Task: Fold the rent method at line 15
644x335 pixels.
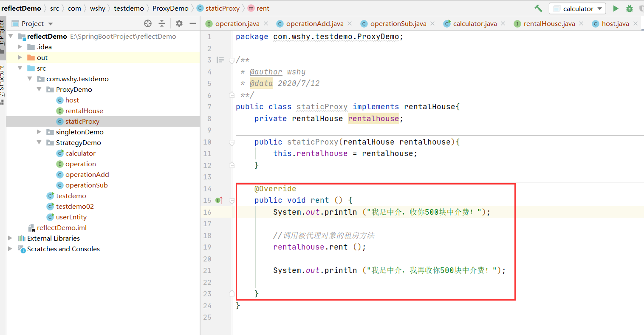Action: click(x=232, y=201)
